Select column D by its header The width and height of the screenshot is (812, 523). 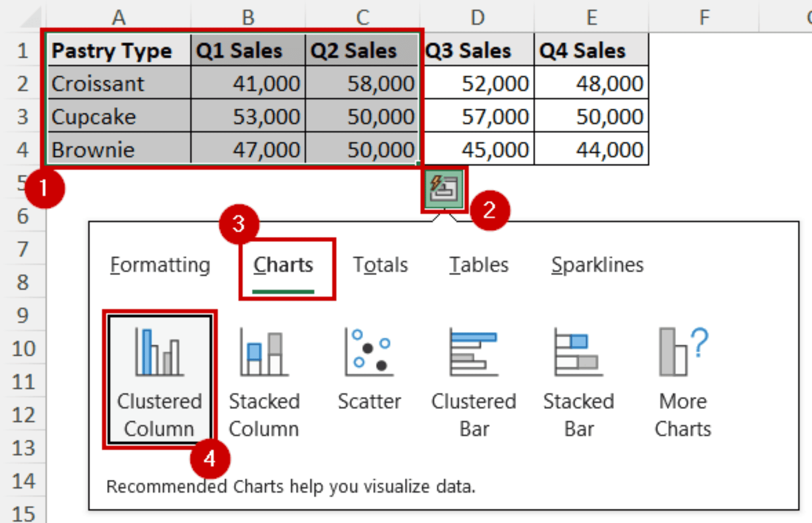pos(477,17)
